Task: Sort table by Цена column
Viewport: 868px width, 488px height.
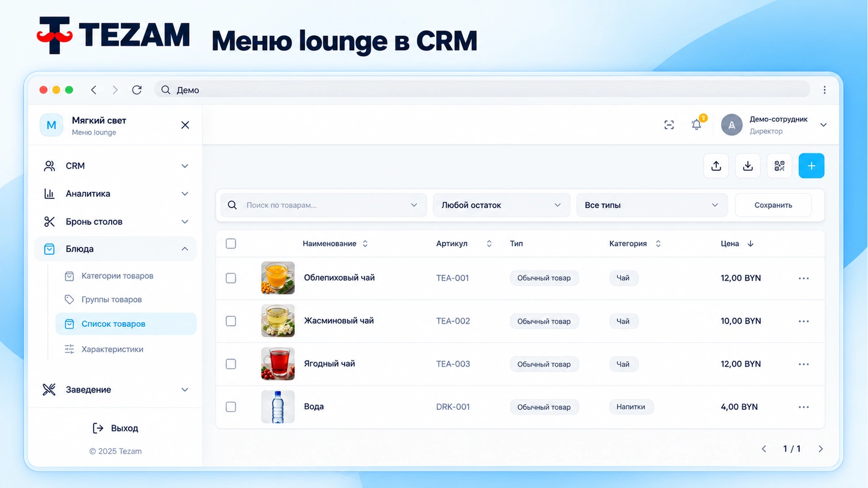Action: [x=737, y=243]
